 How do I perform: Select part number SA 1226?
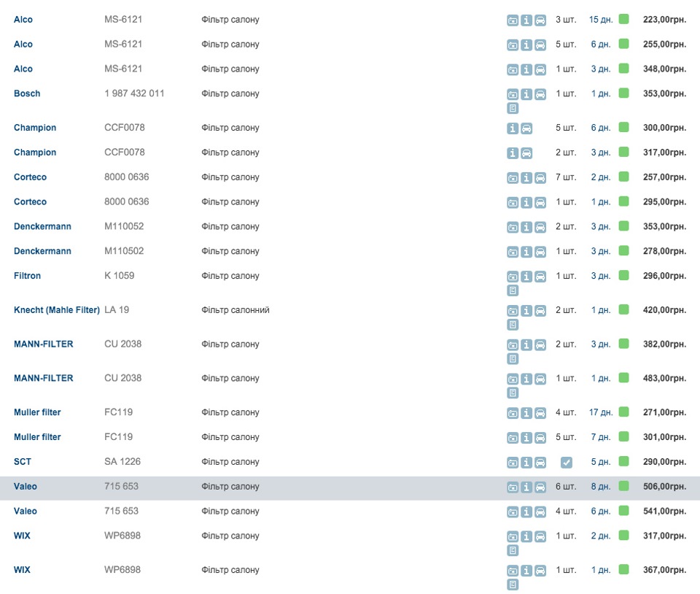122,462
